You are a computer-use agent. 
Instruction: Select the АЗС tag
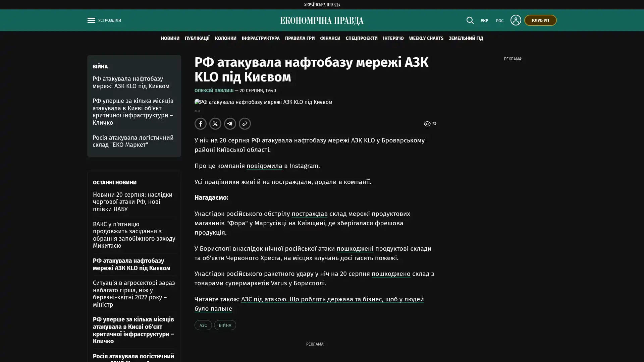(x=203, y=325)
